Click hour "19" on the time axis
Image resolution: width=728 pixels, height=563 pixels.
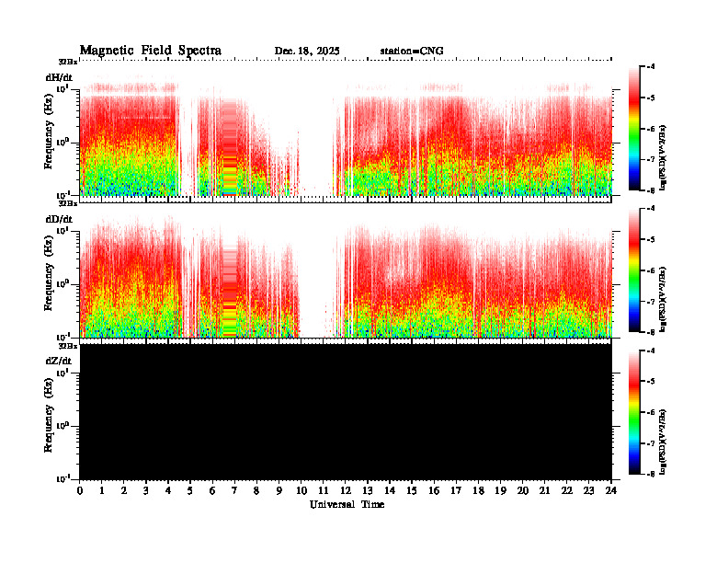pyautogui.click(x=500, y=490)
